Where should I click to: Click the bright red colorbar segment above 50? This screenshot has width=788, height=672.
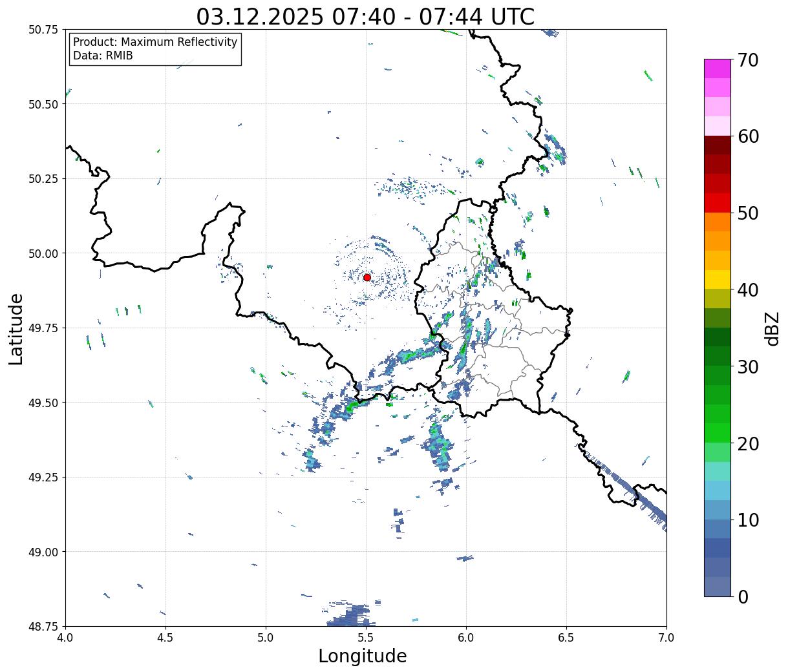[x=718, y=203]
